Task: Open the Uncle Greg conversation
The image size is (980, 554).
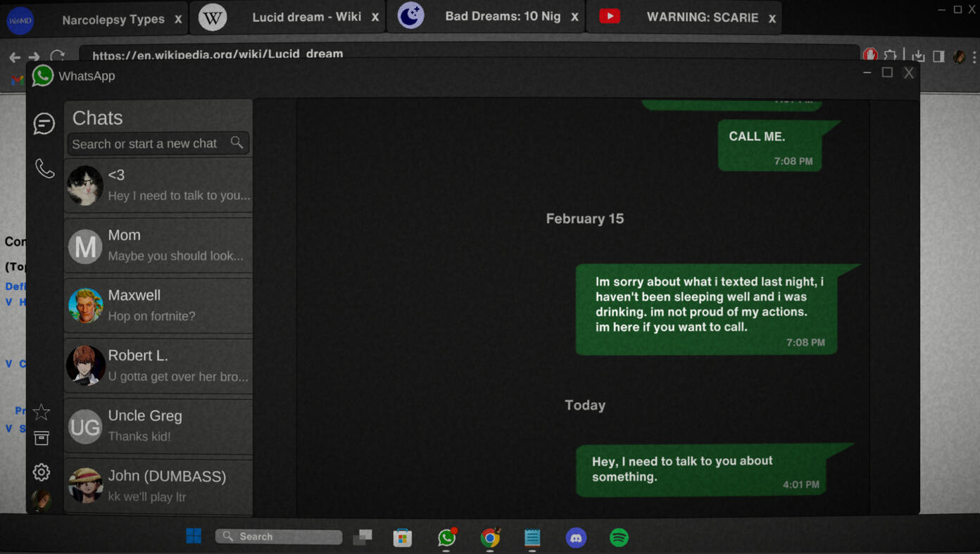Action: [x=158, y=426]
